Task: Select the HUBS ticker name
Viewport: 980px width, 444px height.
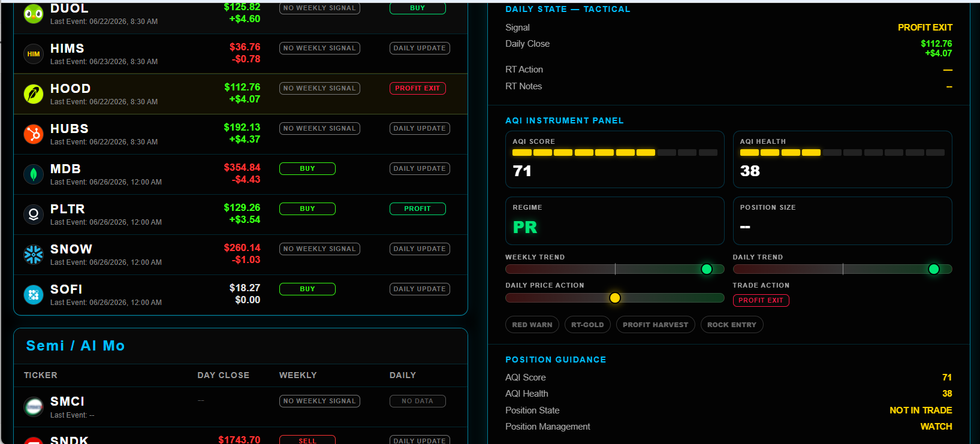Action: pyautogui.click(x=70, y=129)
